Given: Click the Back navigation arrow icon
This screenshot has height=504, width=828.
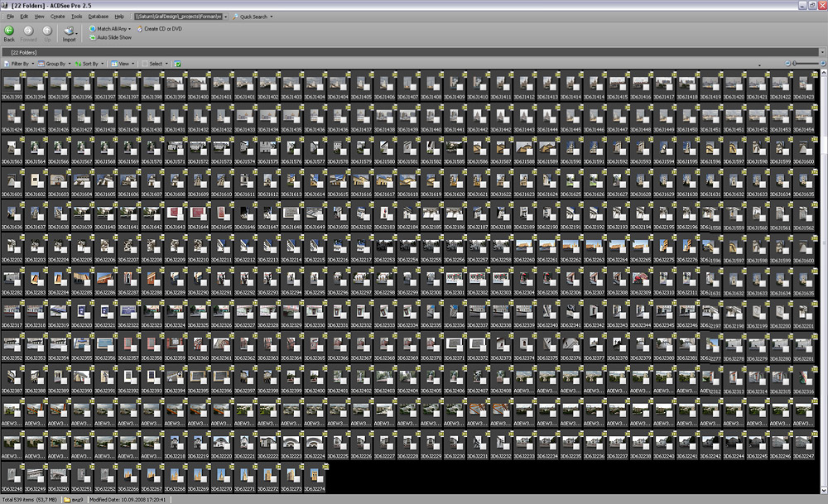Looking at the screenshot, I should tap(9, 31).
